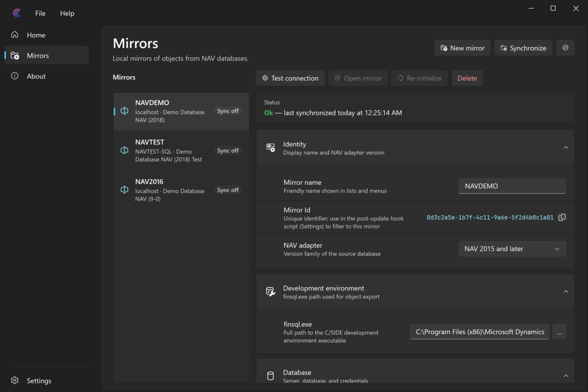Click Sync off badge for NAVTEST
This screenshot has width=588, height=392.
(x=227, y=151)
